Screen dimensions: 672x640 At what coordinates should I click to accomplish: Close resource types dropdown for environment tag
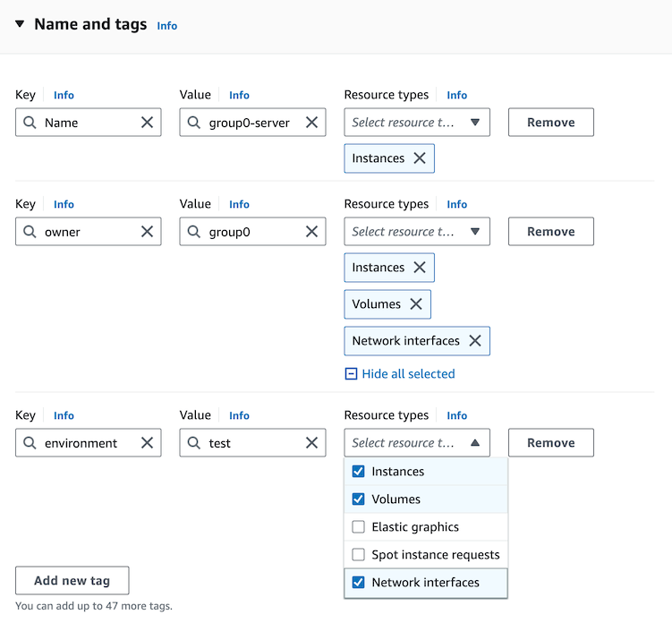(x=474, y=443)
